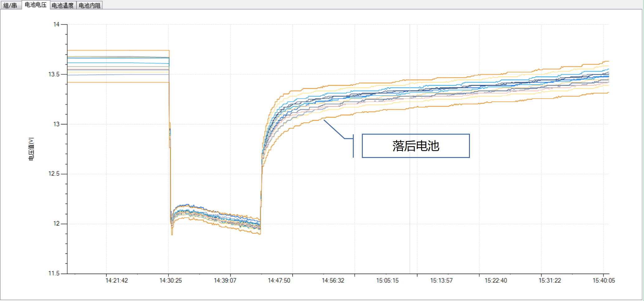Click the 15:22:40 time axis label

[x=496, y=280]
